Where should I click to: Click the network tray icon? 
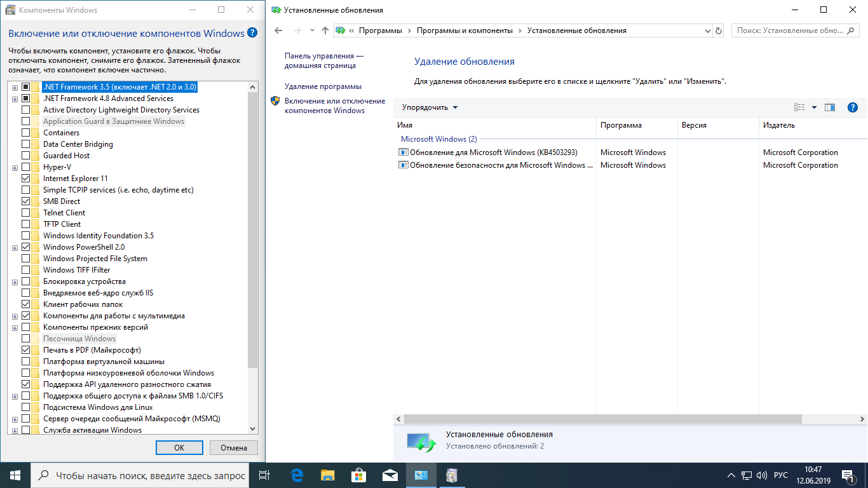(x=747, y=475)
